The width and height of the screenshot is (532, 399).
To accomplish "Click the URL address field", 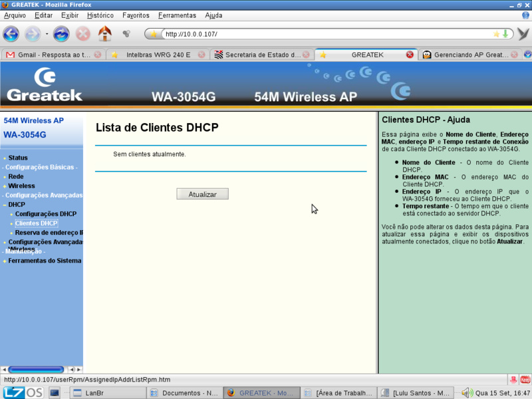I will click(327, 34).
